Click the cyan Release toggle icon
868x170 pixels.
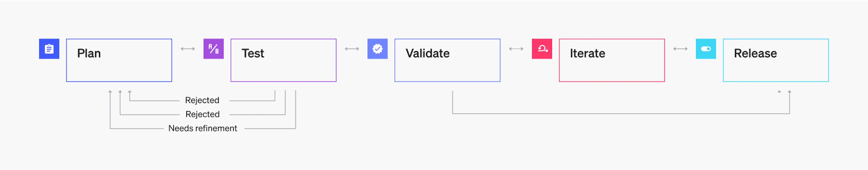pyautogui.click(x=705, y=49)
